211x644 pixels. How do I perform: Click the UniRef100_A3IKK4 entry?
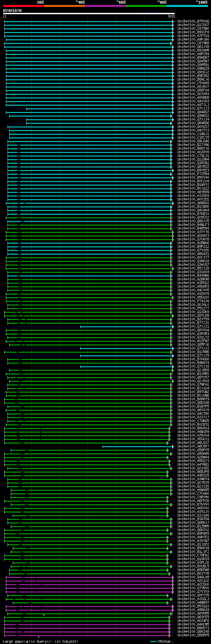[x=193, y=196]
